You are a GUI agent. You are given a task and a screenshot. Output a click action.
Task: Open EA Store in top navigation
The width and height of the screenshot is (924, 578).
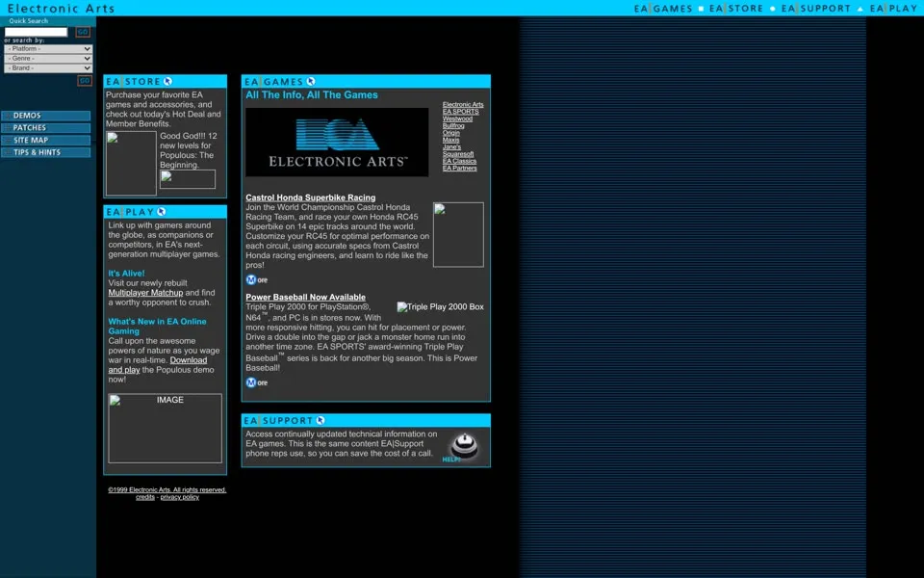point(736,9)
